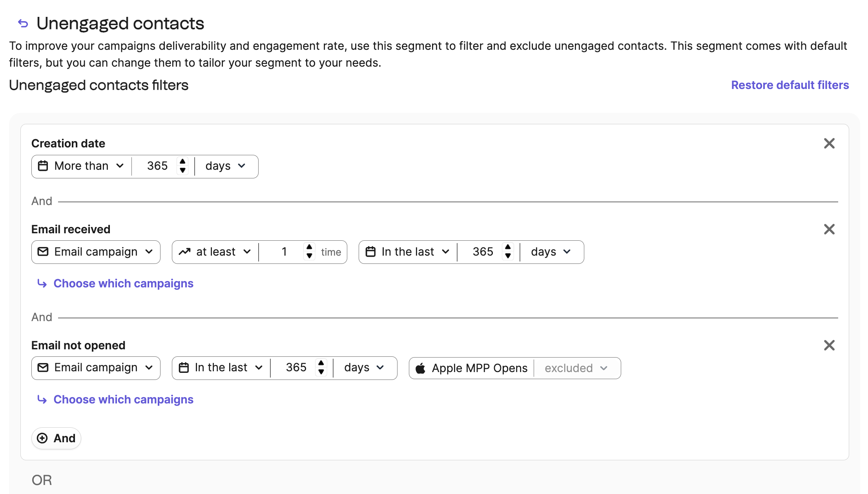868x494 pixels.
Task: Choose which campaigns under Email received
Action: coord(123,283)
